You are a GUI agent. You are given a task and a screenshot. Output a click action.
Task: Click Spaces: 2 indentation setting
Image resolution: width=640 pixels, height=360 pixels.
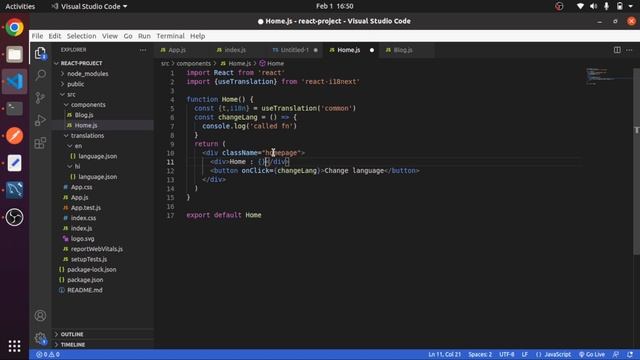pyautogui.click(x=480, y=354)
